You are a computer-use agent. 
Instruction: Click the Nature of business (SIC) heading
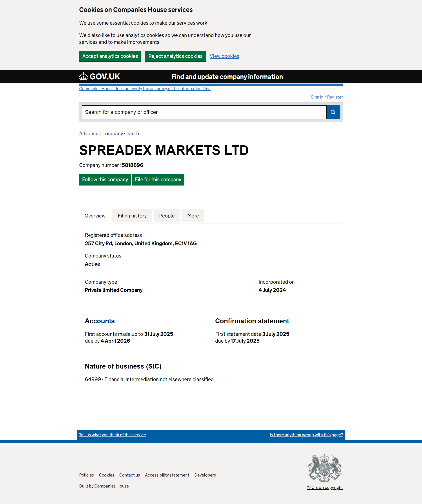[x=123, y=366]
